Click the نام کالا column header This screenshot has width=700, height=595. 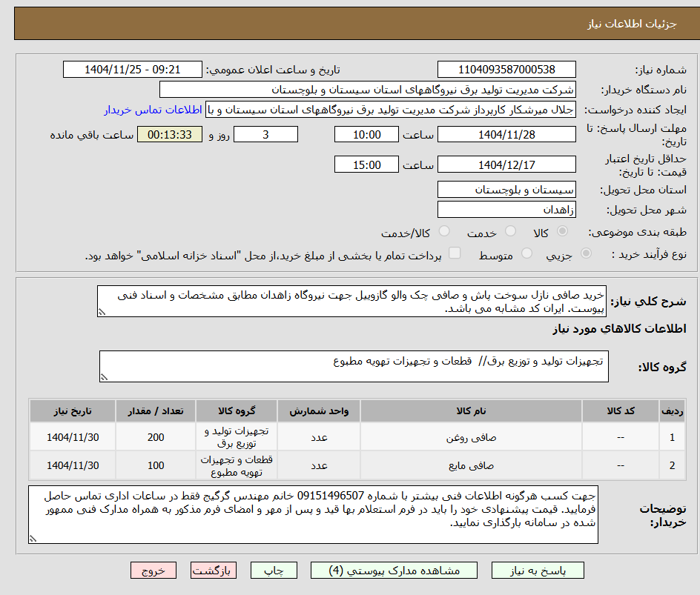471,410
